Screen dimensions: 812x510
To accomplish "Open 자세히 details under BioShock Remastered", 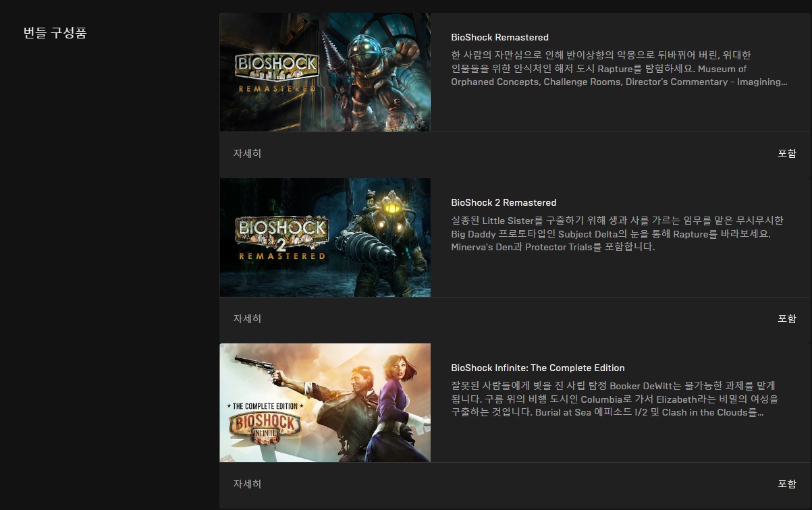I will (247, 153).
